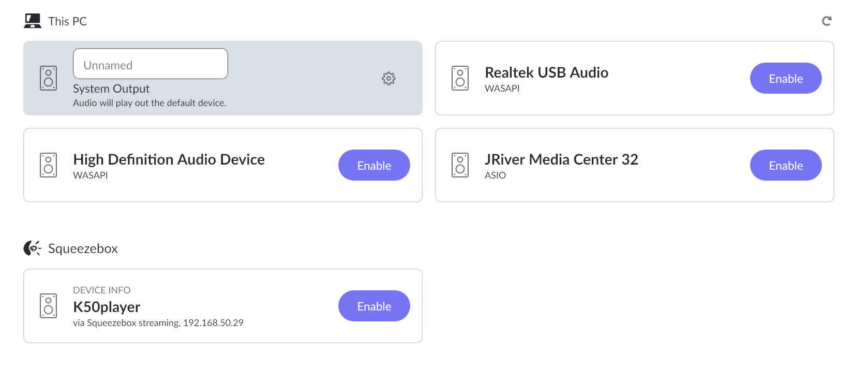Click the Realtek USB Audio title
Screen dimensions: 868x370
click(x=546, y=72)
